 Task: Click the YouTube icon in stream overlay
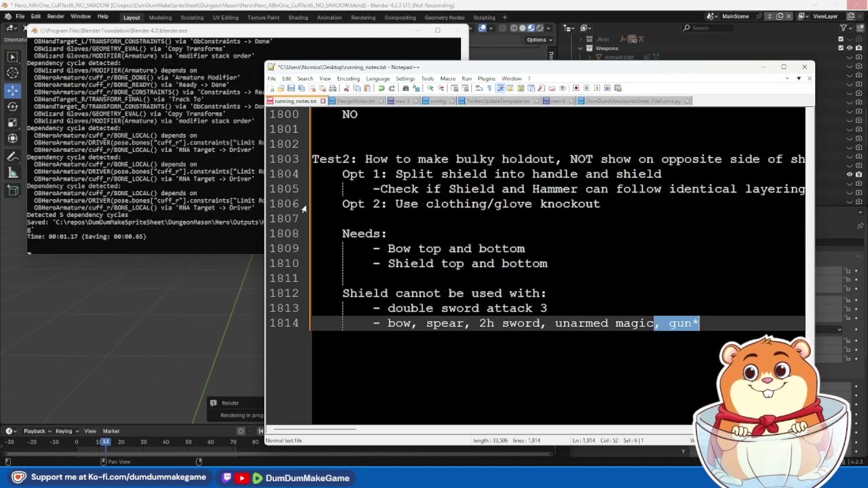(242, 478)
